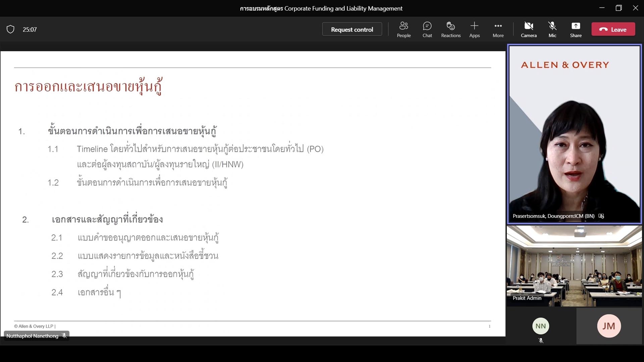Select the Prakit Admin video tile
This screenshot has height=362, width=644.
574,265
